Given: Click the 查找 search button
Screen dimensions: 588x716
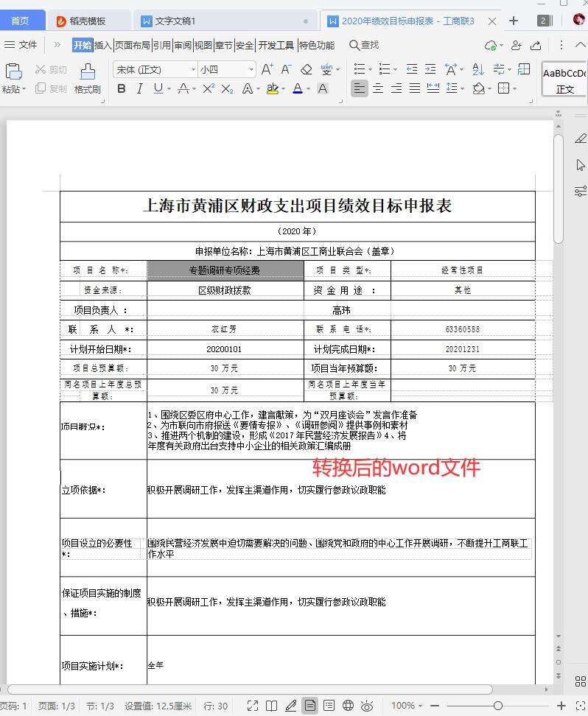Looking at the screenshot, I should [x=364, y=45].
